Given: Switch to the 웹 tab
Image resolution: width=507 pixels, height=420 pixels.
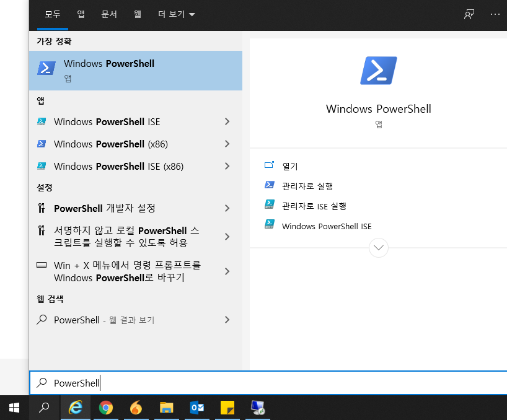Looking at the screenshot, I should click(x=138, y=14).
